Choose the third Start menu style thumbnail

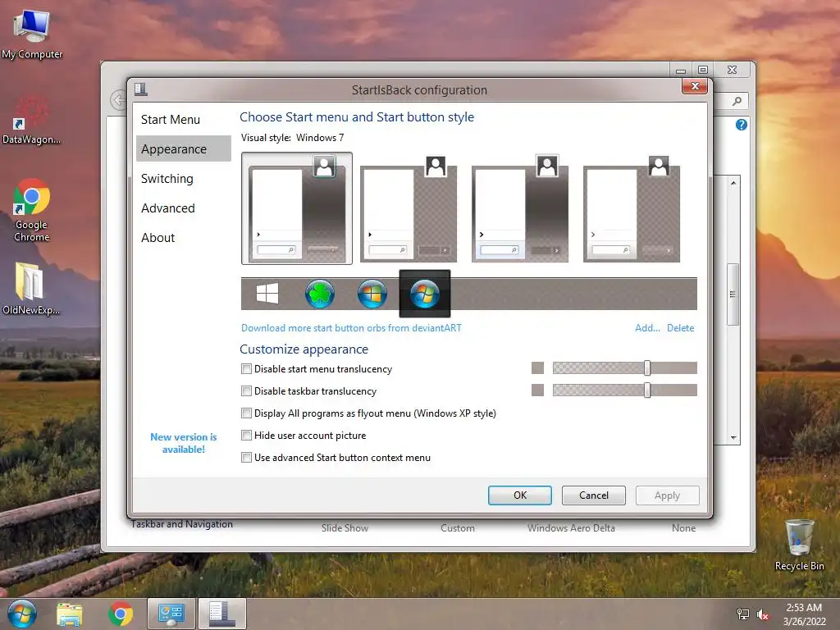[x=520, y=208]
